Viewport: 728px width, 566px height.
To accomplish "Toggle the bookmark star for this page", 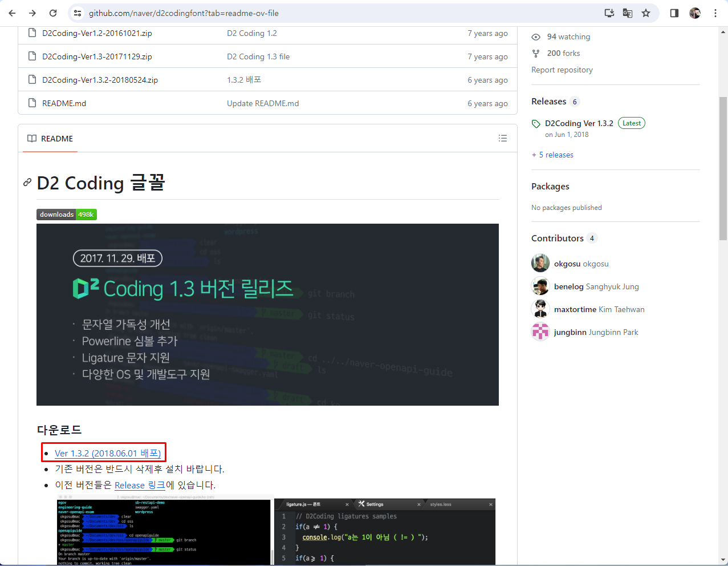I will (646, 13).
